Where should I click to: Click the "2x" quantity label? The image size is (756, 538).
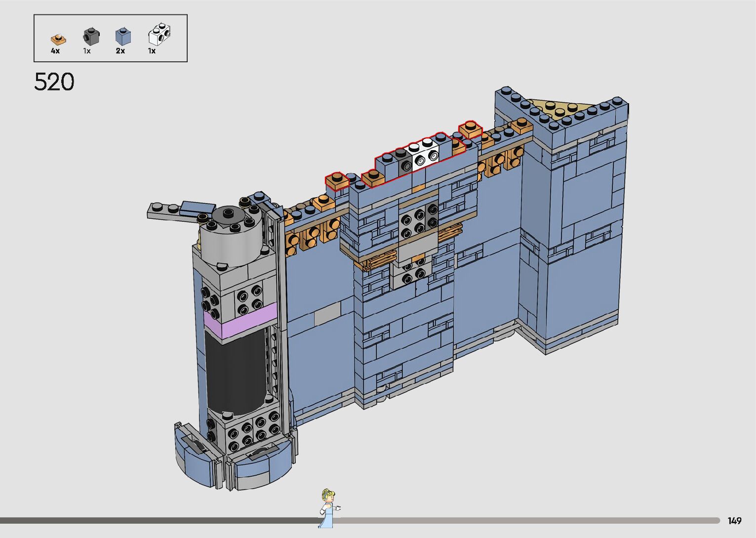pyautogui.click(x=120, y=51)
